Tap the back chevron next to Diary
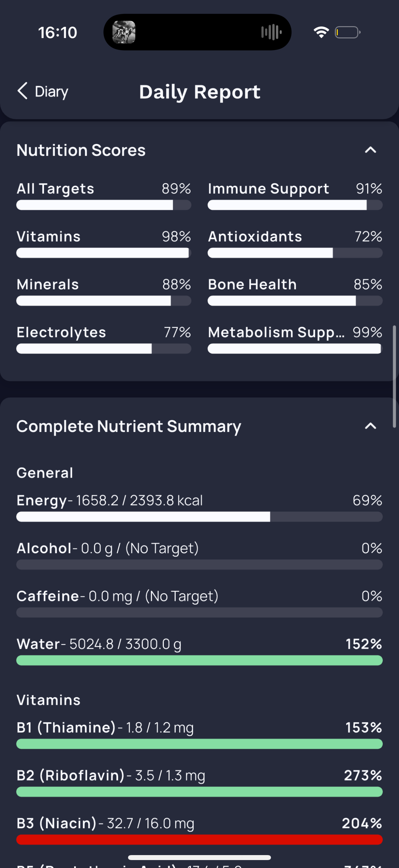The image size is (399, 868). [x=22, y=91]
